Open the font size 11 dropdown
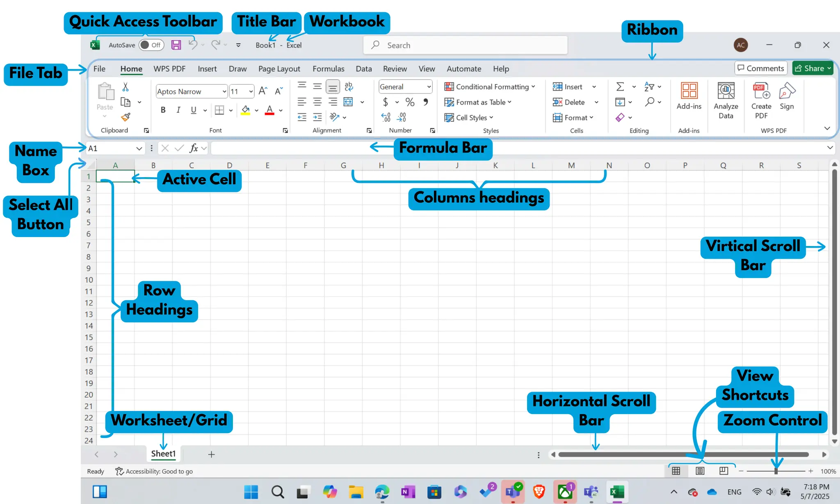This screenshot has width=840, height=504. 251,91
